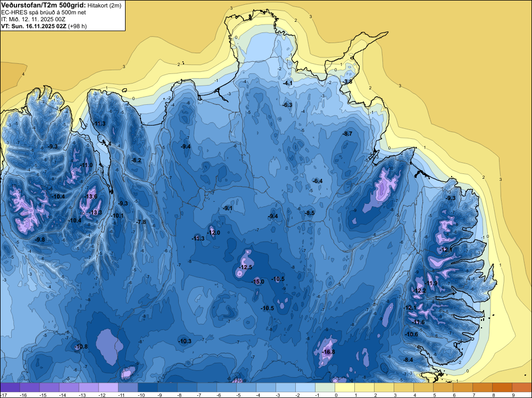The image size is (532, 398).
Task: Click the -11.6 temperature label
Action: tap(418, 322)
